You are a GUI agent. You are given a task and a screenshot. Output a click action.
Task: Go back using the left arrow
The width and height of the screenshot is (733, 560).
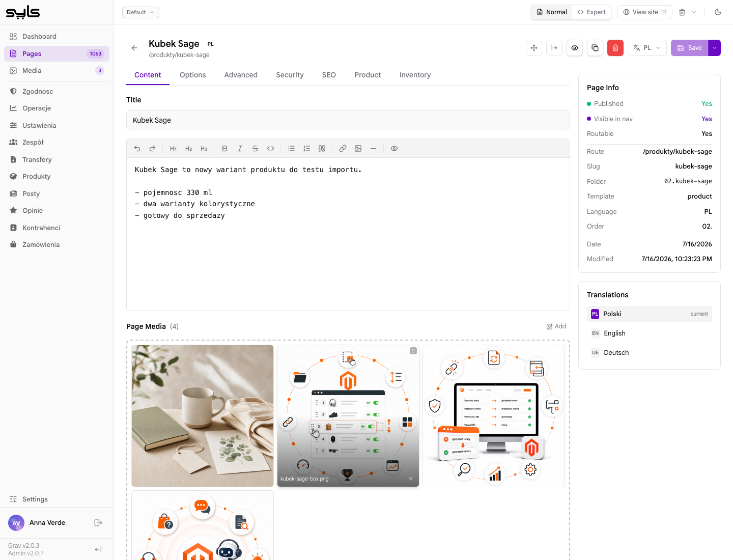[134, 48]
